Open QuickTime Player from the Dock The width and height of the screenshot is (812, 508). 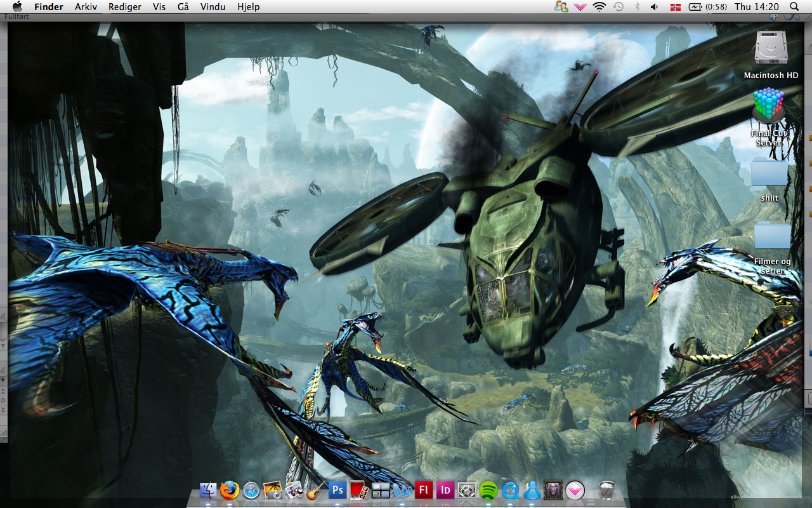pyautogui.click(x=510, y=490)
